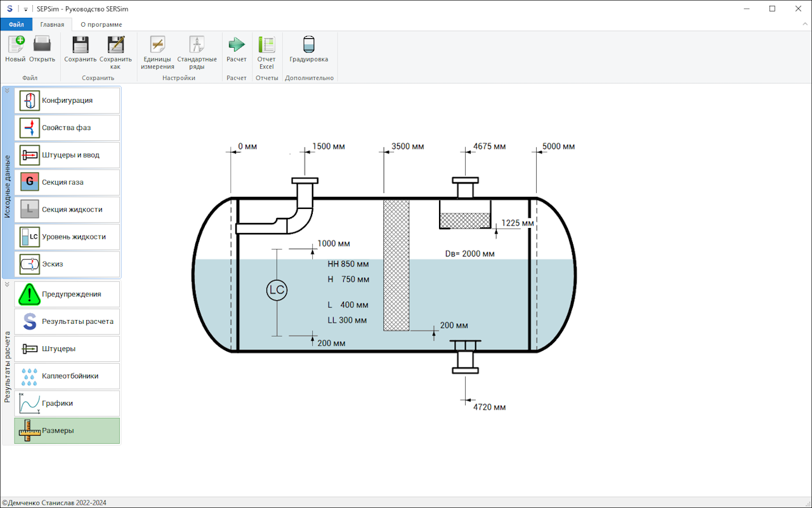
Task: Open the Файл menu tab
Action: coord(16,25)
